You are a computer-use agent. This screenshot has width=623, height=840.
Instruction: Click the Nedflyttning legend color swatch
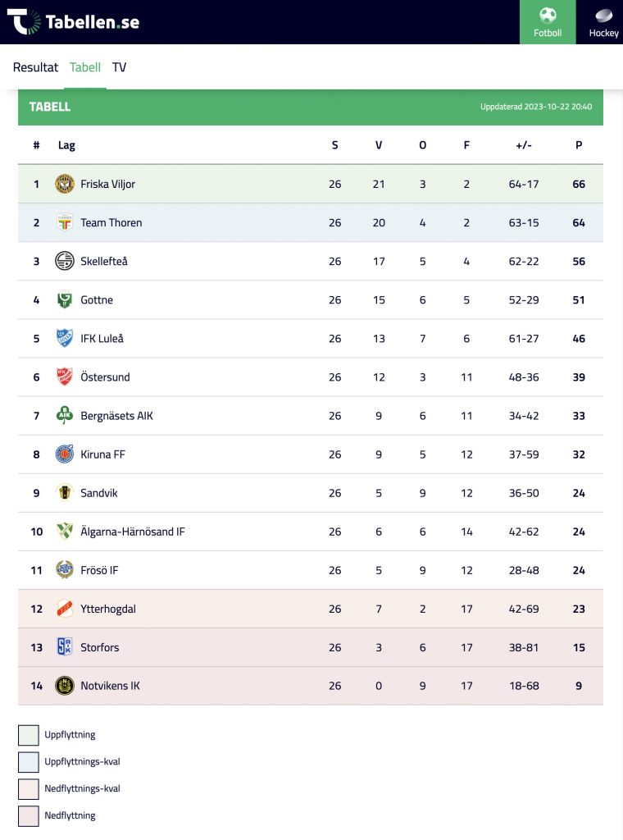point(29,816)
